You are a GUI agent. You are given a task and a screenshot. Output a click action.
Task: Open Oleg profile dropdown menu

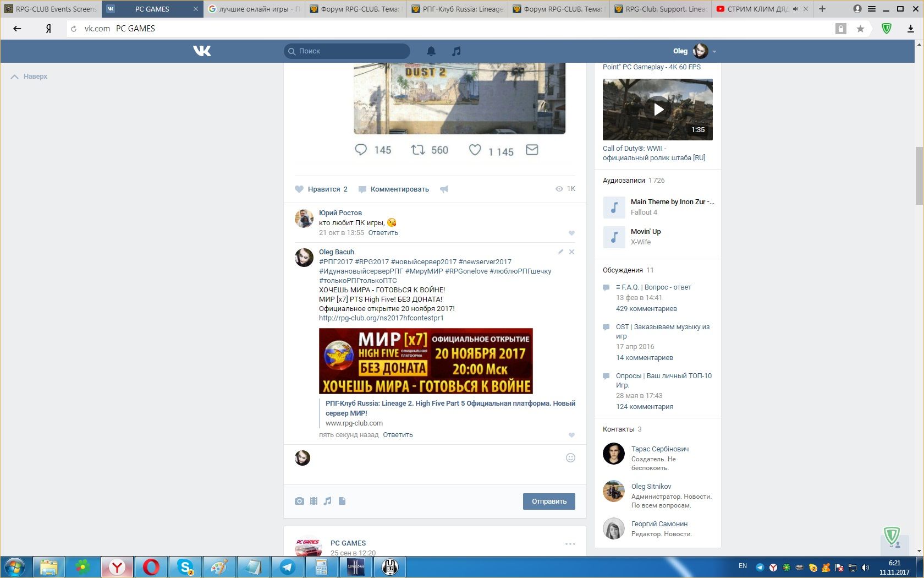pyautogui.click(x=695, y=51)
